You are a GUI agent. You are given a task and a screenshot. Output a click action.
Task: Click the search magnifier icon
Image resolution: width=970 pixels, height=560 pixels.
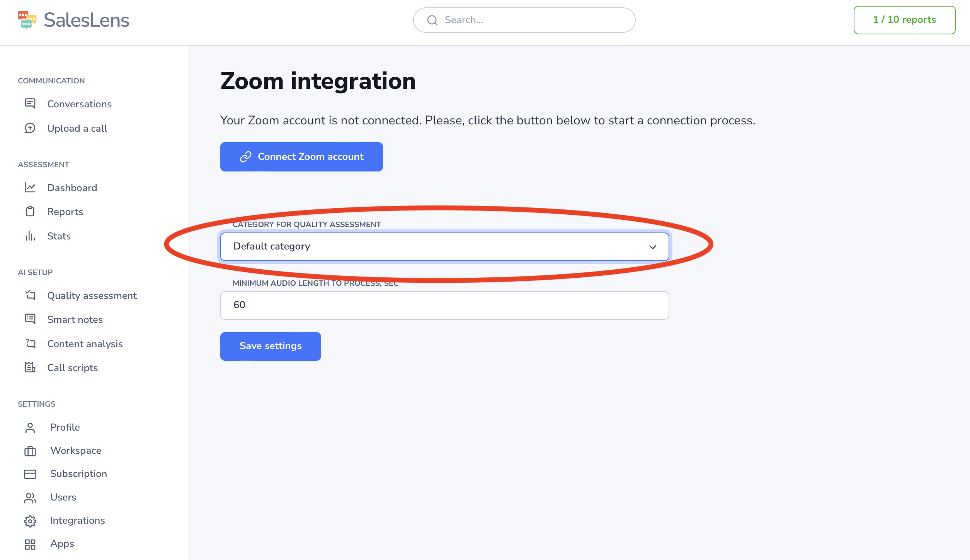pos(432,20)
